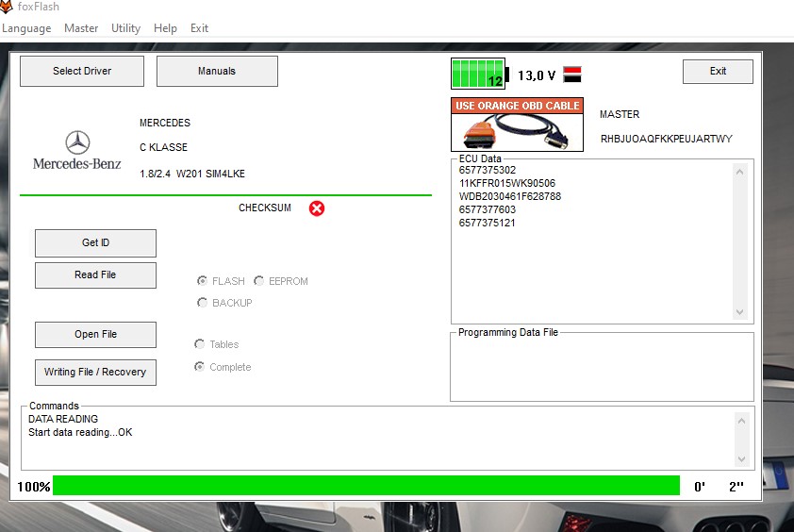The width and height of the screenshot is (794, 532).
Task: Click the foxFlash fox logo icon
Action: coord(8,7)
